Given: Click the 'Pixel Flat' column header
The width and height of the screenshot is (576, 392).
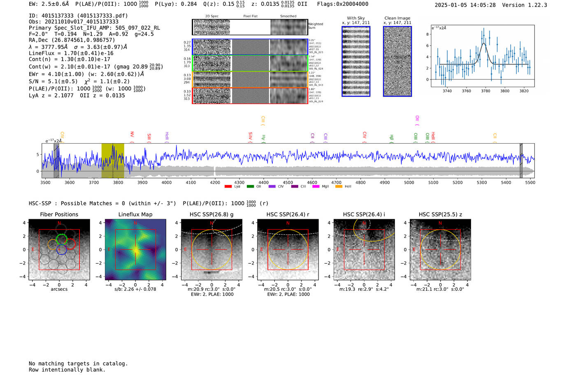Looking at the screenshot, I should tap(250, 16).
